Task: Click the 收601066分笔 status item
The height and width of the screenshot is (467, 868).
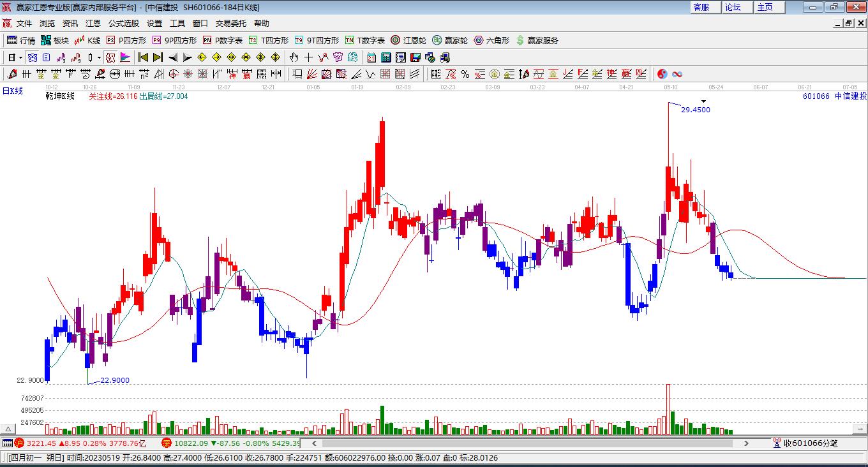Action: [805, 443]
